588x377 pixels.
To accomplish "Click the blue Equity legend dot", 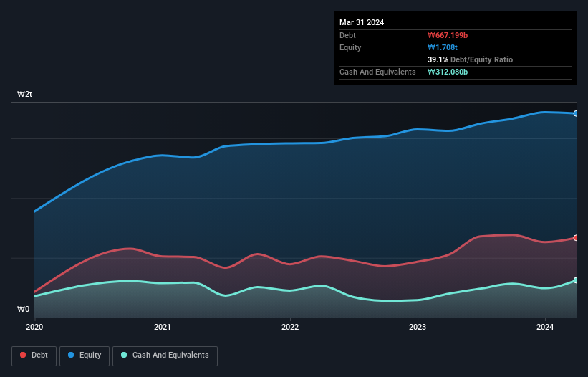I will 71,355.
